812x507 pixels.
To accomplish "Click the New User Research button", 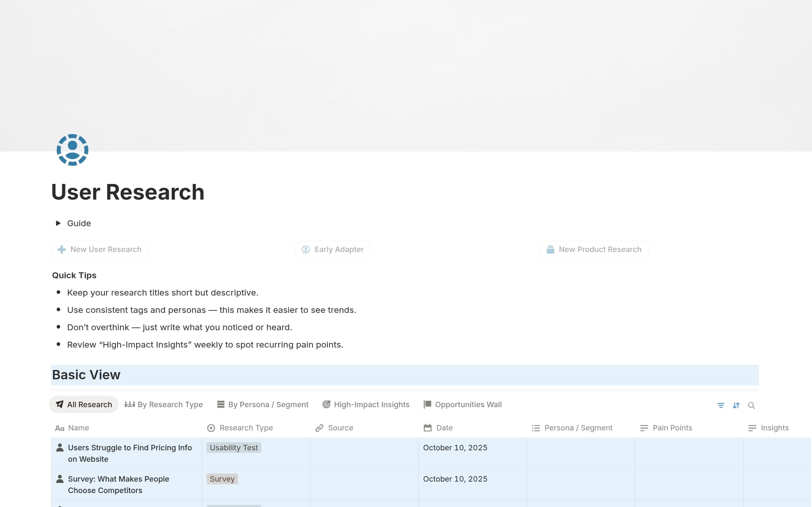I will click(x=100, y=249).
